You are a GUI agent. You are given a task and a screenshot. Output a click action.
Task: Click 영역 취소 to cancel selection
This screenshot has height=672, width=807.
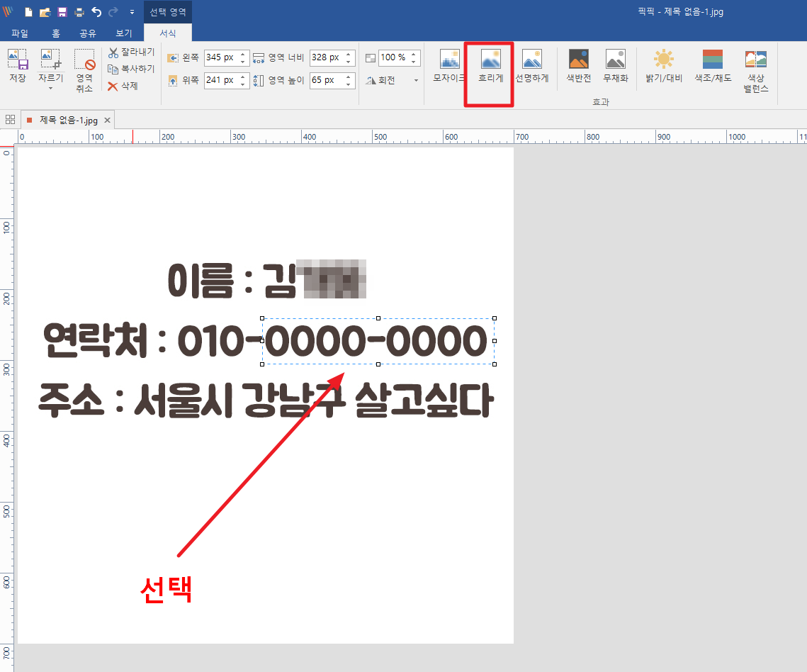click(x=84, y=70)
